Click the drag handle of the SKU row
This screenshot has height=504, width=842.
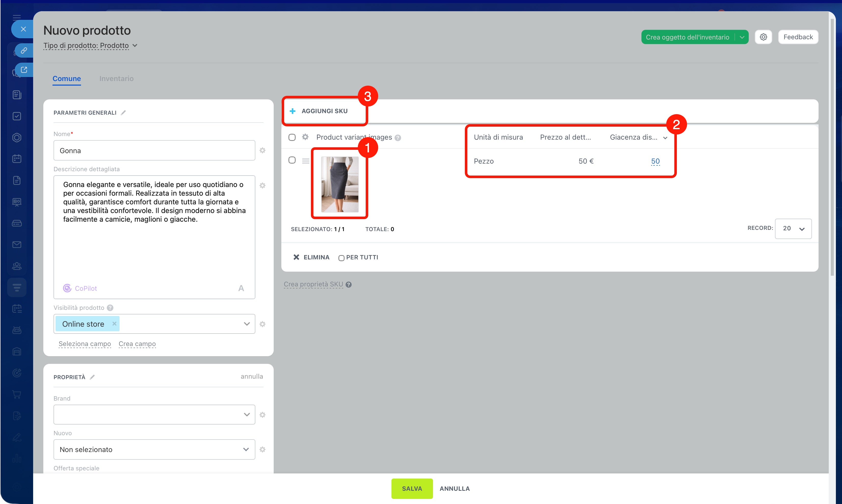tap(306, 161)
